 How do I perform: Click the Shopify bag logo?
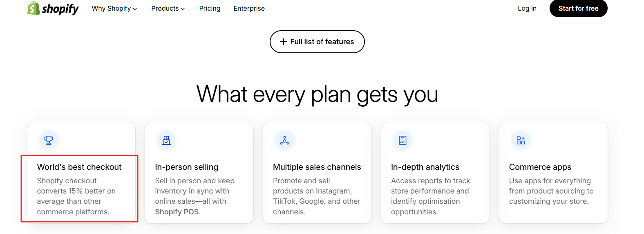34,8
